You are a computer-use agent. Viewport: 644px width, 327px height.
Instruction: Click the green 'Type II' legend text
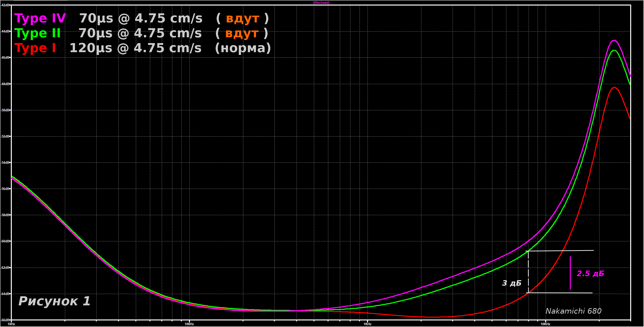pyautogui.click(x=37, y=34)
